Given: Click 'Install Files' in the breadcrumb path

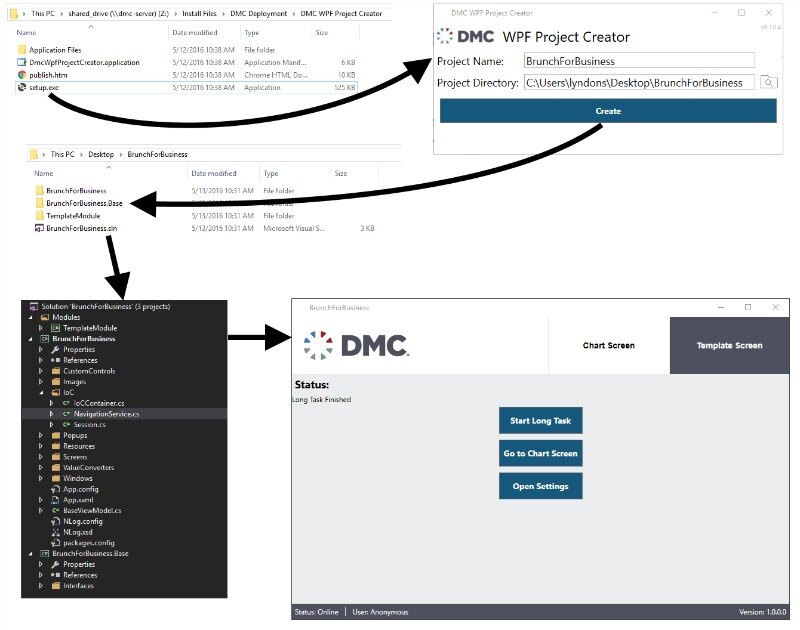Looking at the screenshot, I should pyautogui.click(x=199, y=13).
